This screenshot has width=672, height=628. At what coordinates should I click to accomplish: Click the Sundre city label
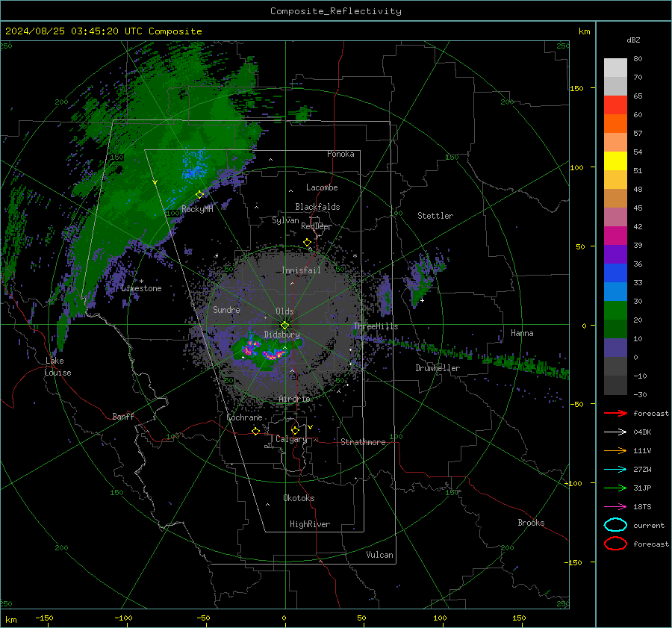point(226,309)
